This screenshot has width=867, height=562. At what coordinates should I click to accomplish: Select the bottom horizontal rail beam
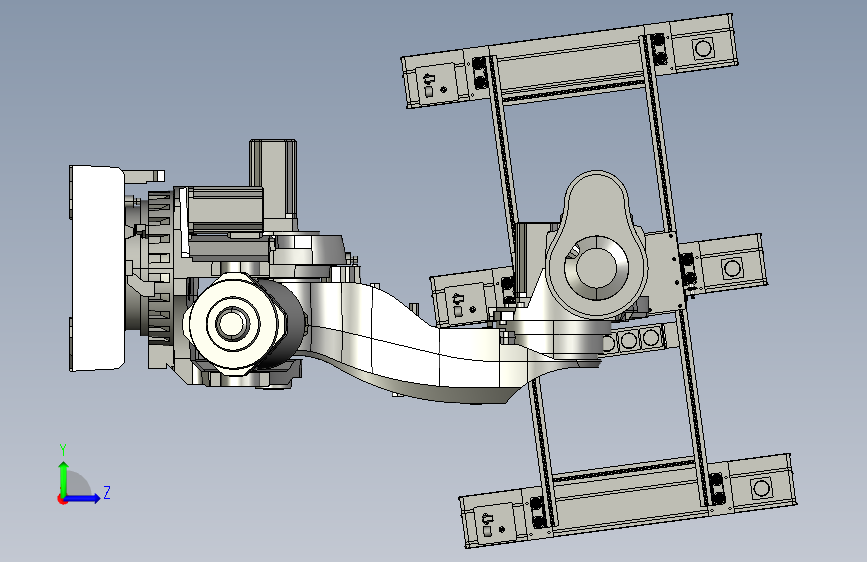pyautogui.click(x=628, y=501)
